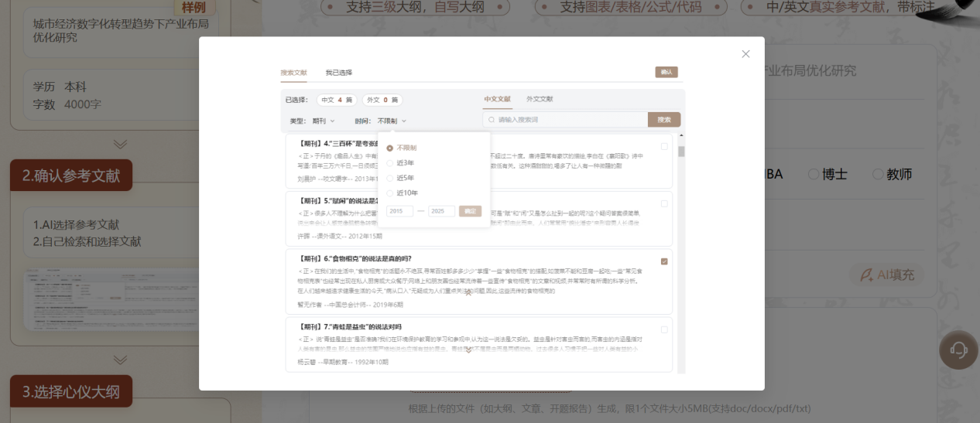Click the 3.选择心仪大纲 step label
This screenshot has height=423, width=980.
point(71,391)
